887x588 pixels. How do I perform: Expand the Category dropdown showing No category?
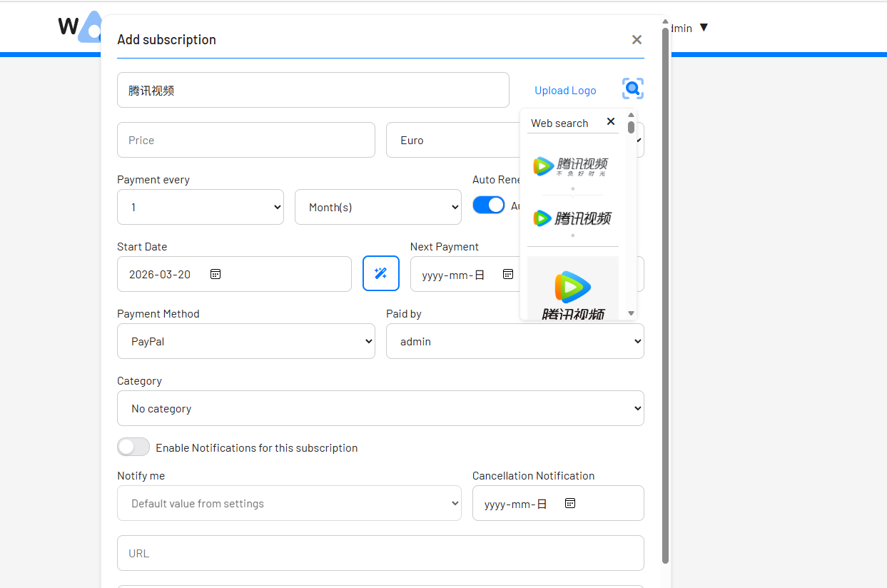(380, 408)
